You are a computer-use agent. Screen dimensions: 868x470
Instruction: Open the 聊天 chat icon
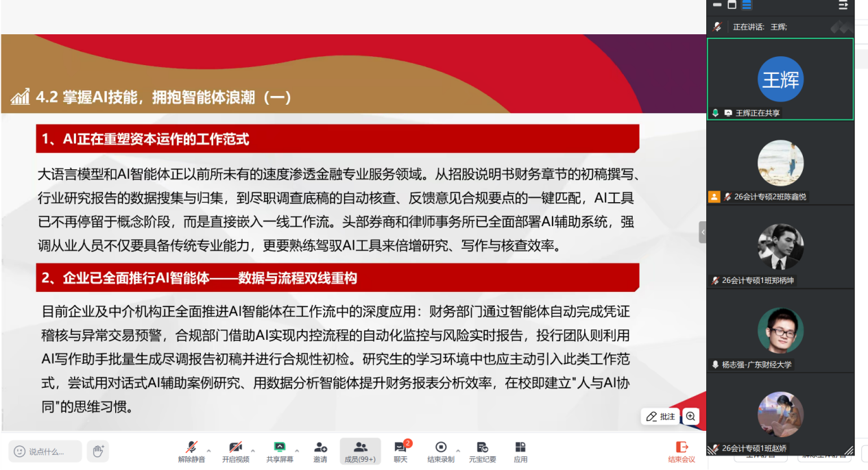400,451
